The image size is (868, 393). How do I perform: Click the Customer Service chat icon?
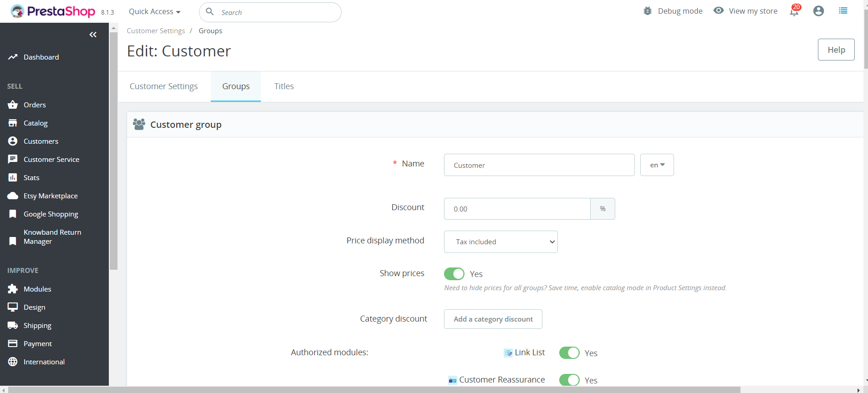[13, 159]
